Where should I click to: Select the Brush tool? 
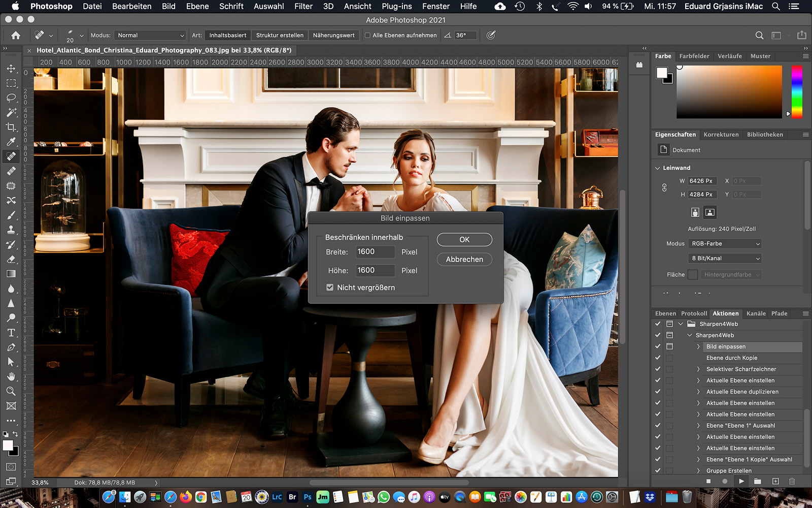click(11, 215)
